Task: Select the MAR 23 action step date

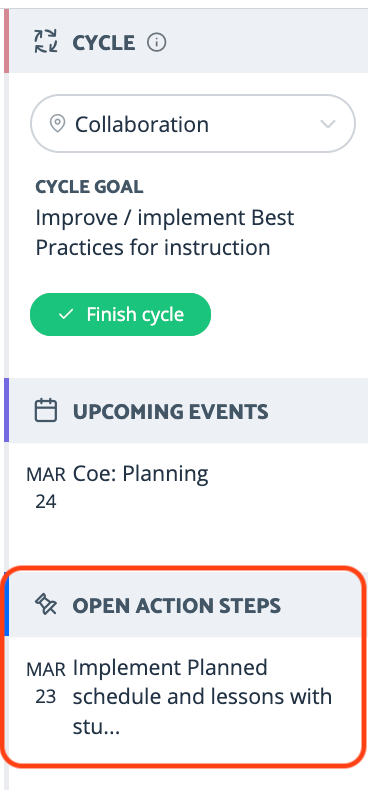Action: pos(46,683)
